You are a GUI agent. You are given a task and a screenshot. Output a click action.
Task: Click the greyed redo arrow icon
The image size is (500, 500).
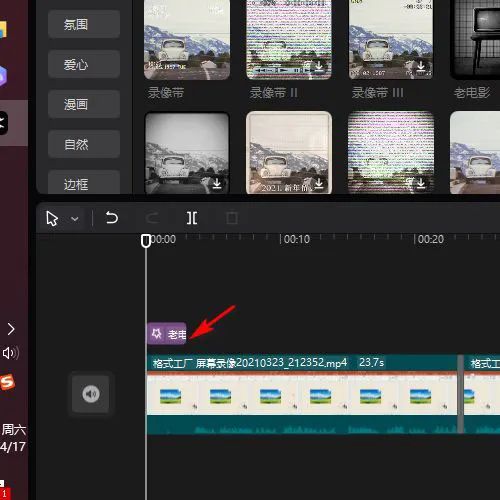[x=152, y=218]
